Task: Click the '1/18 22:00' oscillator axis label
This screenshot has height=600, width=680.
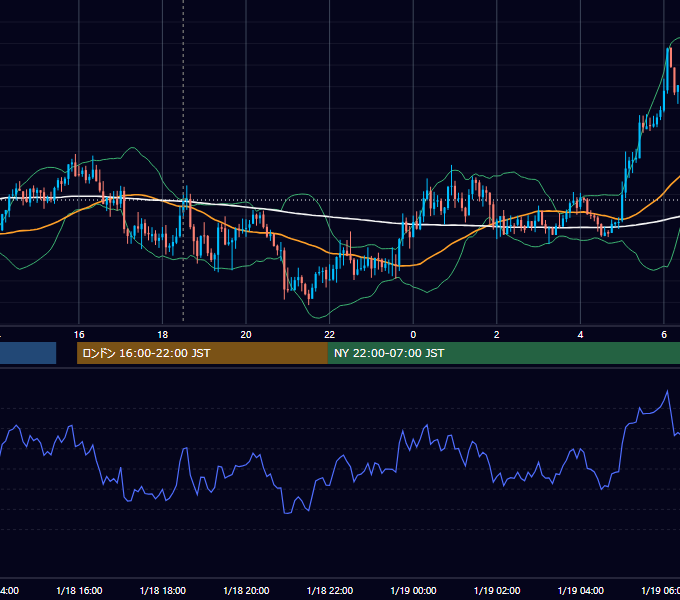Action: [330, 591]
